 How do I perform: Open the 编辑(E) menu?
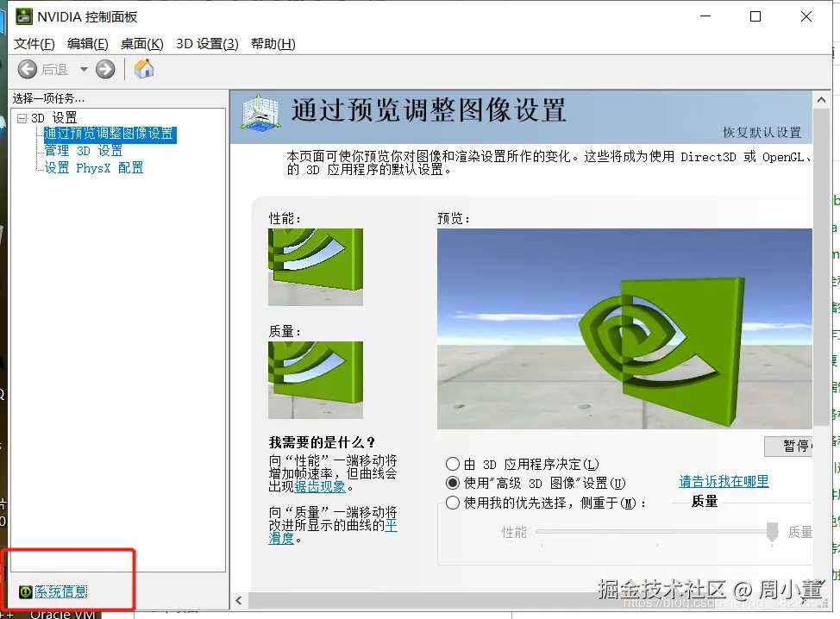point(88,44)
